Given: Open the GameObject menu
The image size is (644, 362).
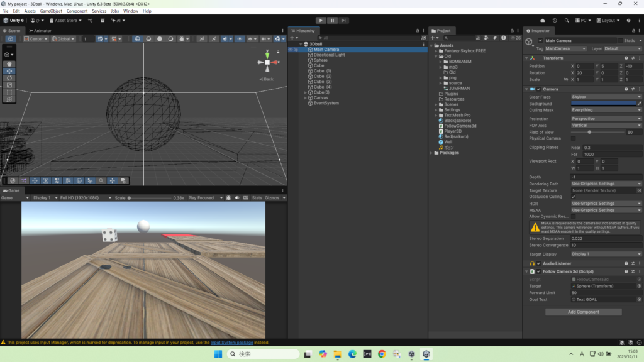Looking at the screenshot, I should pyautogui.click(x=51, y=11).
